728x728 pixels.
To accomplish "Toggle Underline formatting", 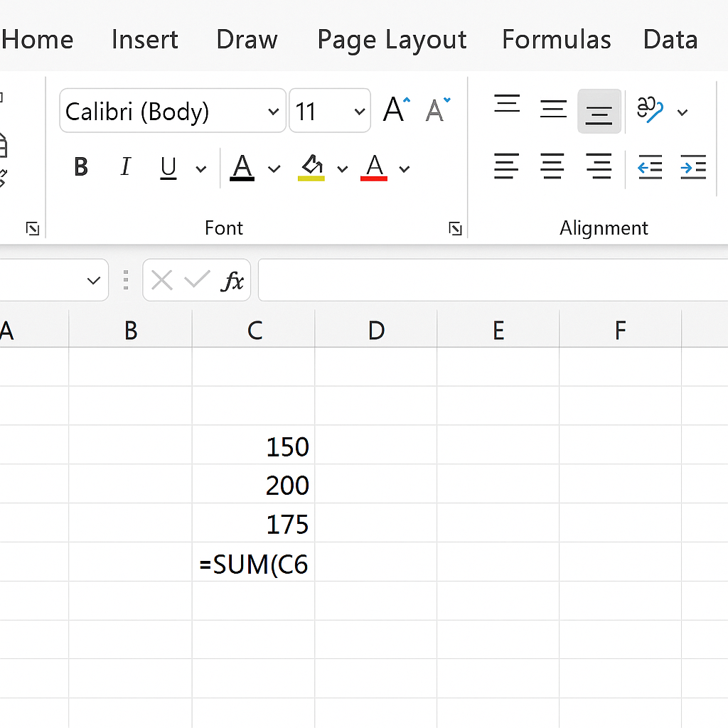I will pyautogui.click(x=168, y=168).
